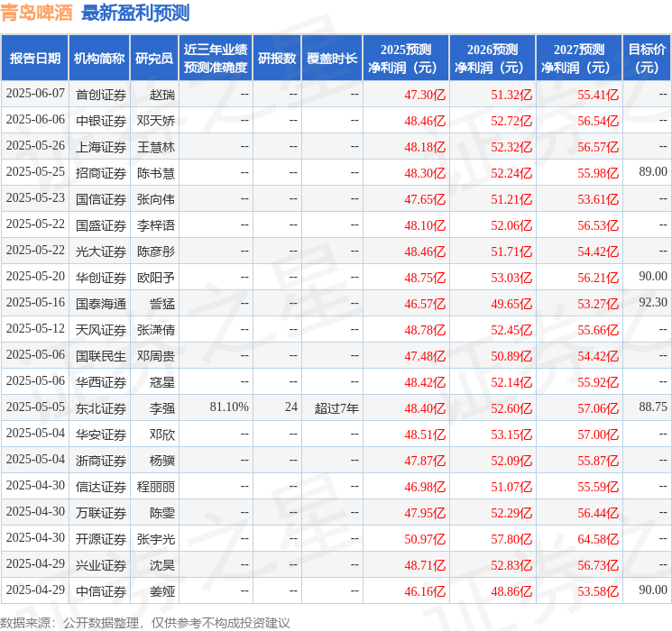This screenshot has width=672, height=631.
Task: Click the 目标价(元) column header
Action: 646,58
